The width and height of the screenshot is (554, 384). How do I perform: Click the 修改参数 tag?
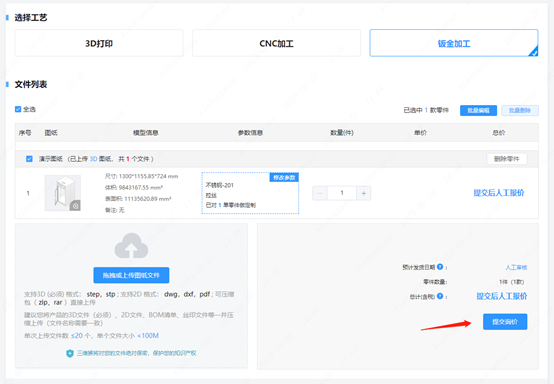284,177
